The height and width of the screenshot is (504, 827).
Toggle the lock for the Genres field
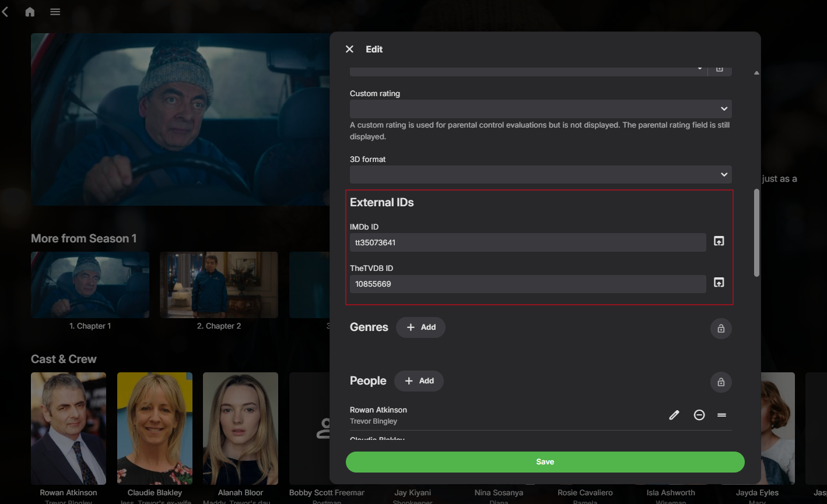point(721,329)
